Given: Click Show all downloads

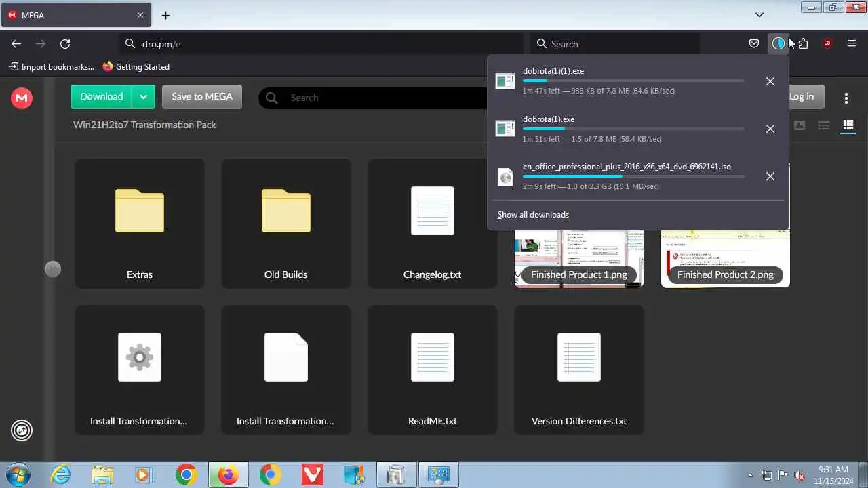Looking at the screenshot, I should pyautogui.click(x=533, y=215).
